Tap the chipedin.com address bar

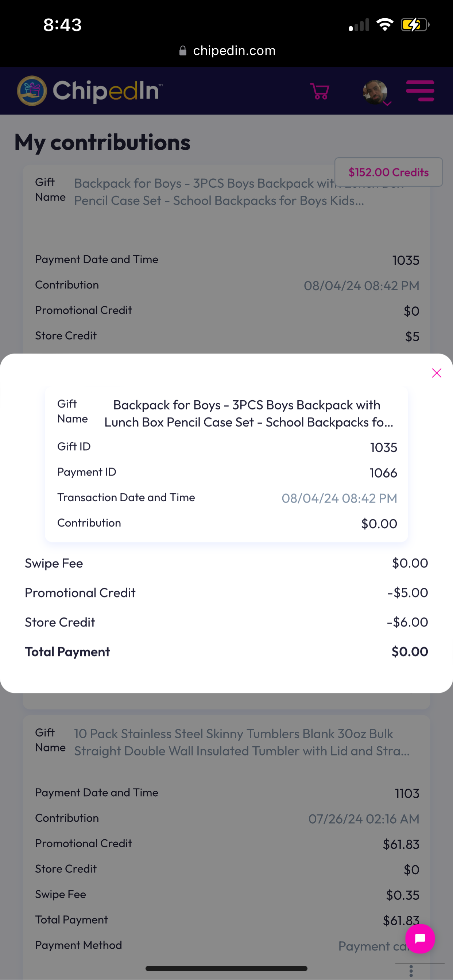[227, 51]
